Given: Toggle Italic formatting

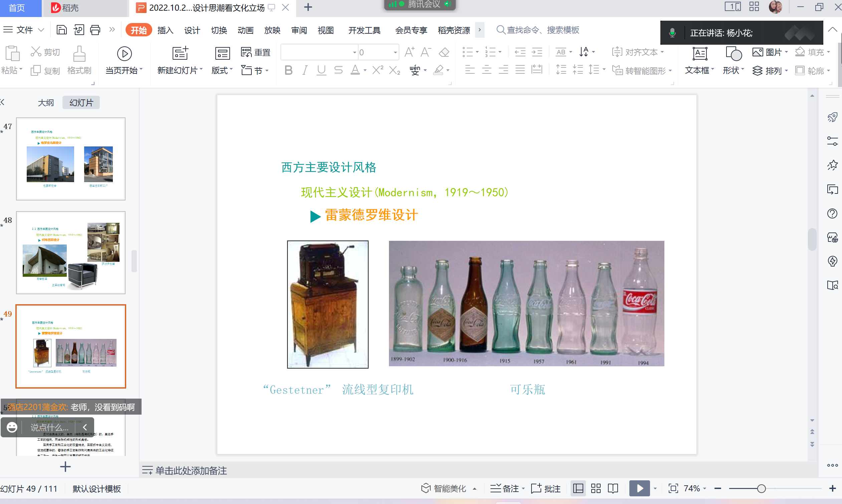Looking at the screenshot, I should 305,70.
